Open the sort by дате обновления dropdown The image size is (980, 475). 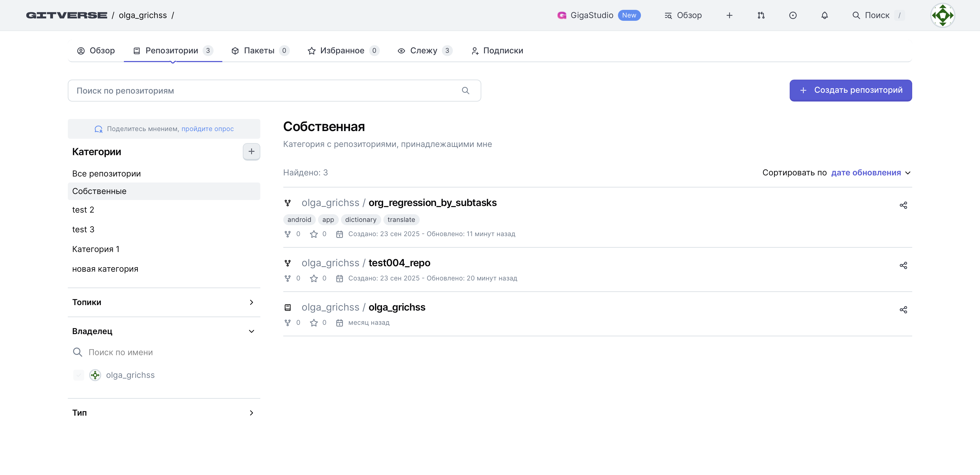pyautogui.click(x=870, y=173)
